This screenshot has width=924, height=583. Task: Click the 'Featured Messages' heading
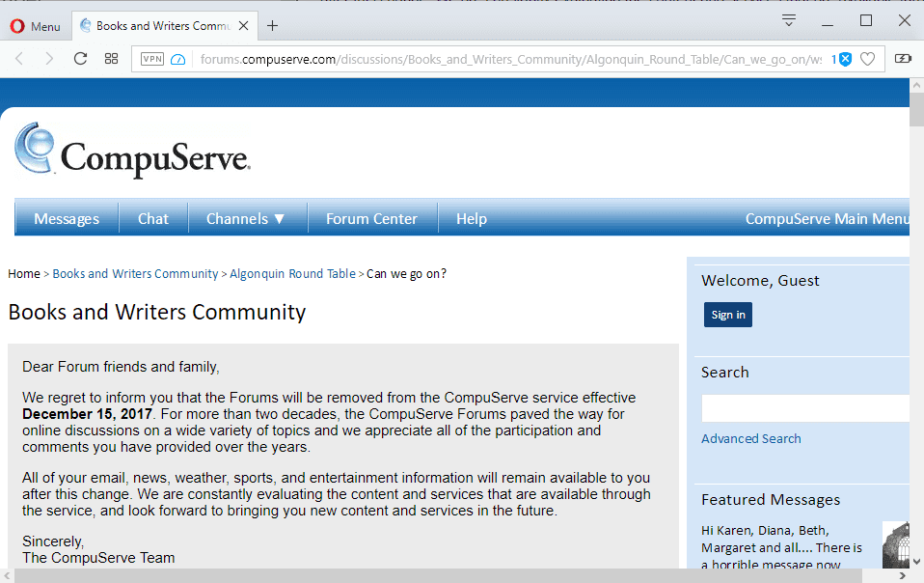click(x=771, y=500)
